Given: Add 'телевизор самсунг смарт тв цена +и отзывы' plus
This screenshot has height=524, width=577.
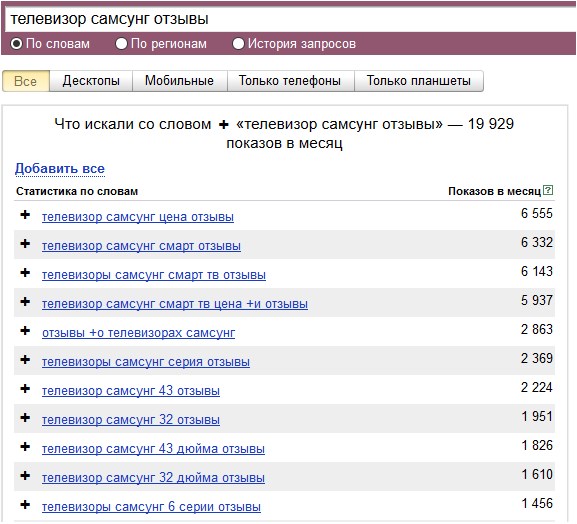Looking at the screenshot, I should coord(25,302).
